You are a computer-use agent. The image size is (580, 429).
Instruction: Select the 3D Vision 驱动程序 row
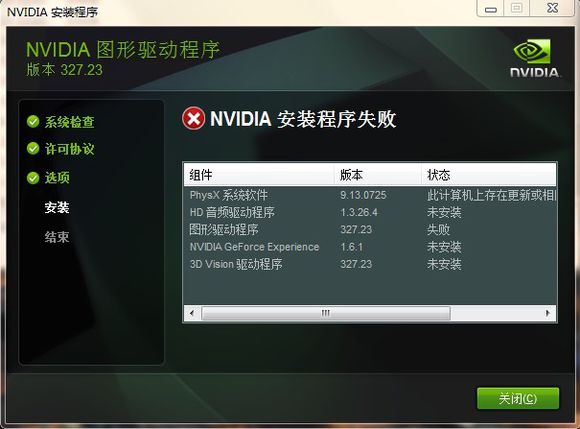click(x=370, y=264)
